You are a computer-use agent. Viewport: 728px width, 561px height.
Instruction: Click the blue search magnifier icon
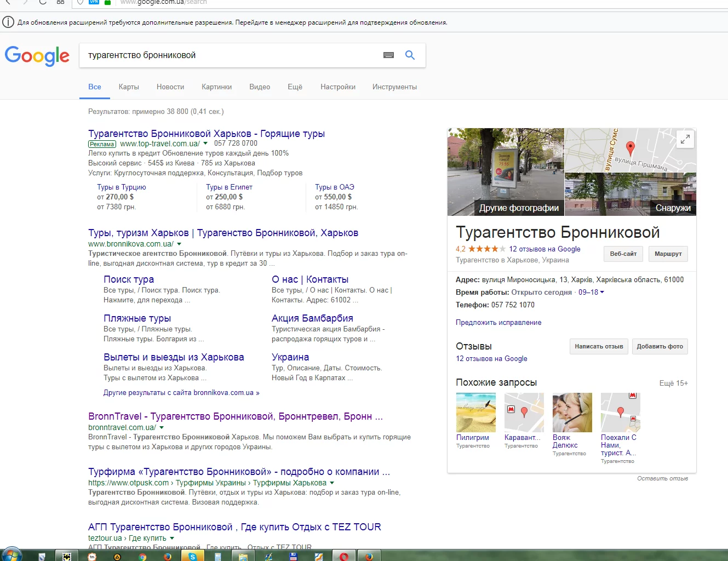[x=410, y=55]
